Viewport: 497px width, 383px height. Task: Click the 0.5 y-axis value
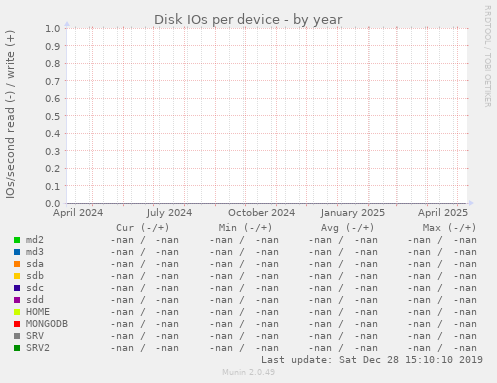tap(53, 116)
